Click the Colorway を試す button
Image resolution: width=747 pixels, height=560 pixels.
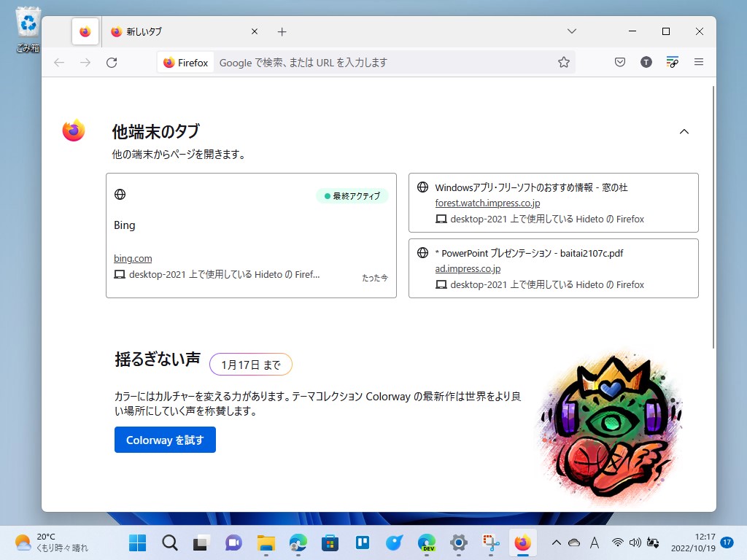click(x=164, y=440)
